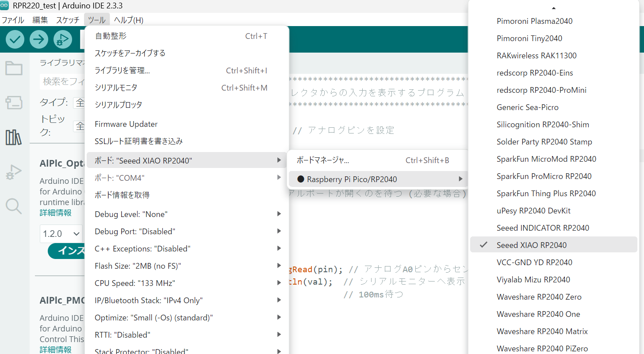Click the library search filter input field

(63, 82)
